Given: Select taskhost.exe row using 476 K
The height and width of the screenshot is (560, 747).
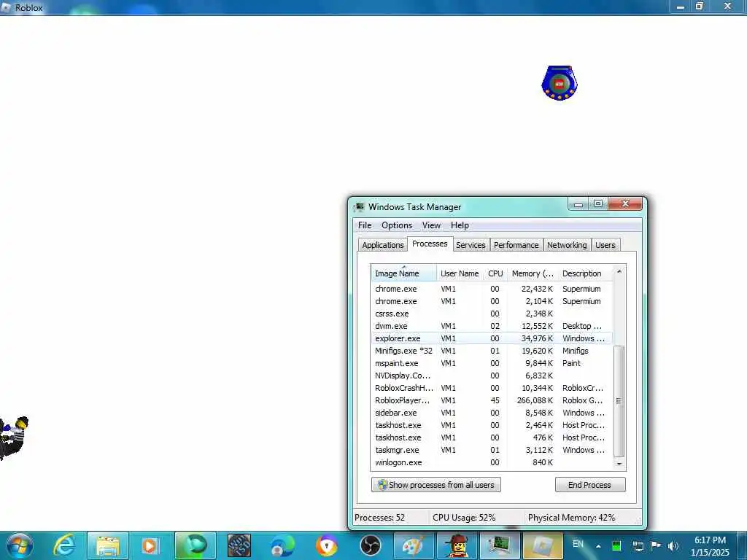Looking at the screenshot, I should (x=492, y=437).
